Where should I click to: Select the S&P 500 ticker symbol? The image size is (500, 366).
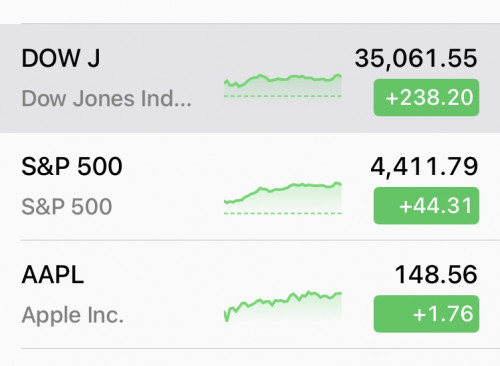72,166
